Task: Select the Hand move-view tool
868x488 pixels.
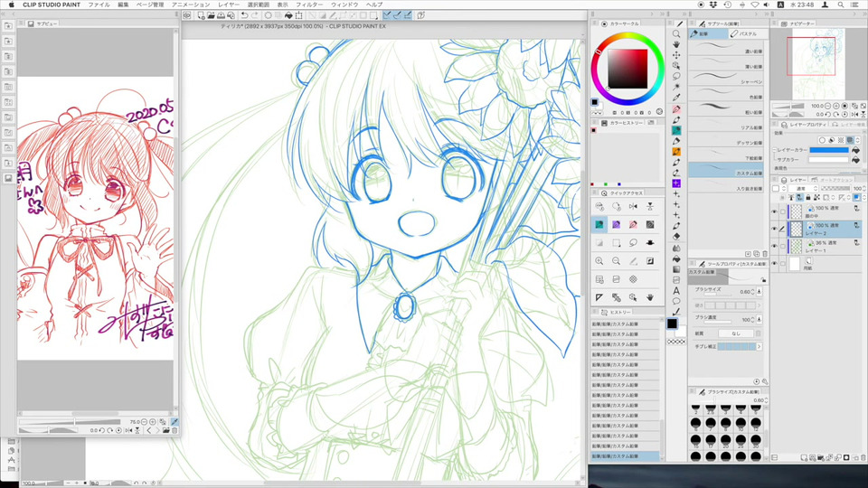Action: [x=676, y=44]
